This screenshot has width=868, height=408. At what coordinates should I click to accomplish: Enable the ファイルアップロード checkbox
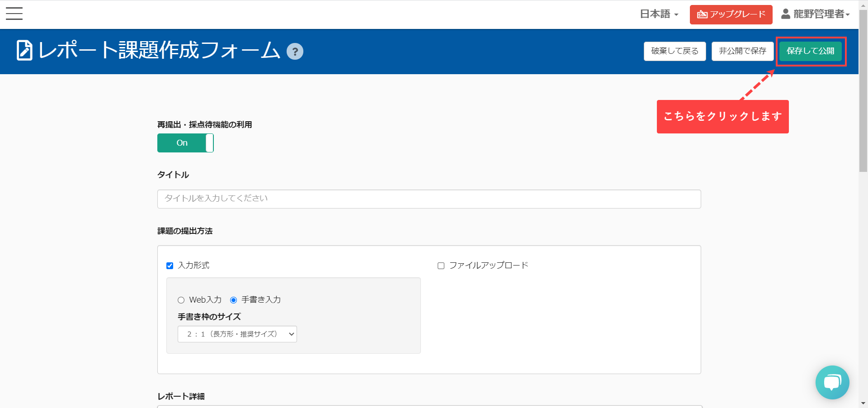coord(441,266)
